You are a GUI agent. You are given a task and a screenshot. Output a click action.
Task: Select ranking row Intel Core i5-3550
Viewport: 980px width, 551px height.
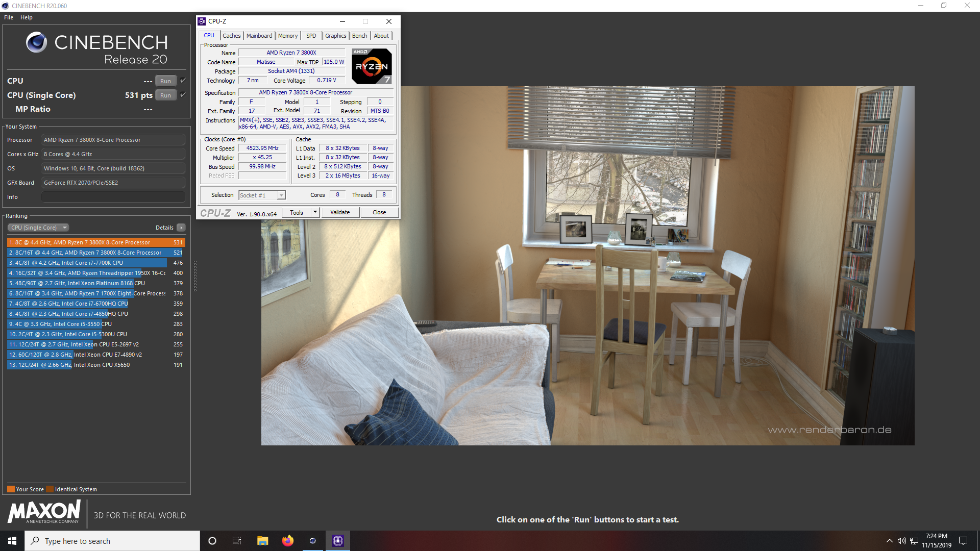tap(96, 324)
